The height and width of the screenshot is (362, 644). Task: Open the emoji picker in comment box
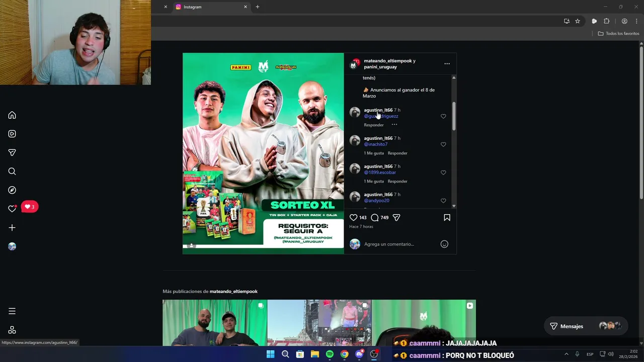click(444, 244)
